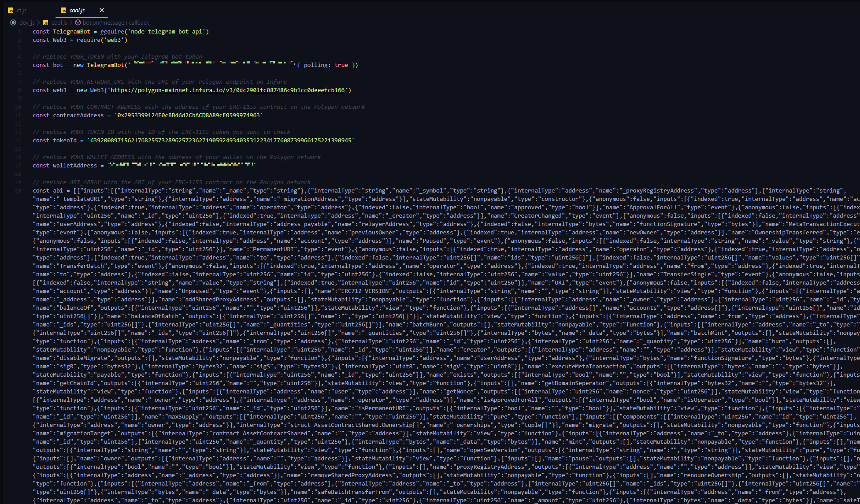Click the JS icon on cool.js tab
Screen dimensions: 860x504
pyautogui.click(x=63, y=10)
